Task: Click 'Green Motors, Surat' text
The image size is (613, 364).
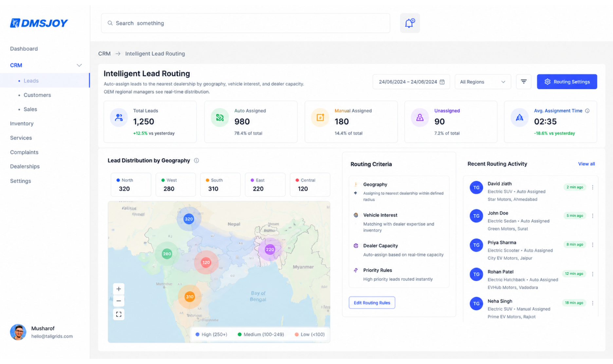Action: [x=508, y=229]
